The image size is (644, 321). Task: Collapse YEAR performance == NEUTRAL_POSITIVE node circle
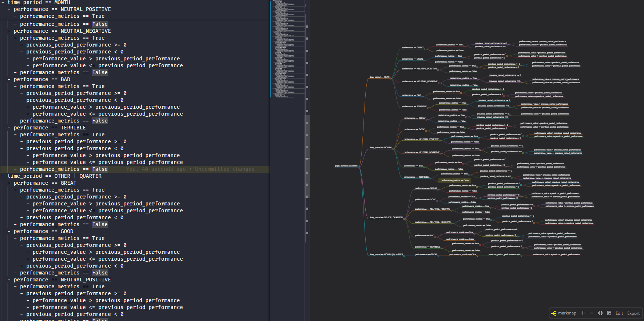pyautogui.click(x=438, y=69)
